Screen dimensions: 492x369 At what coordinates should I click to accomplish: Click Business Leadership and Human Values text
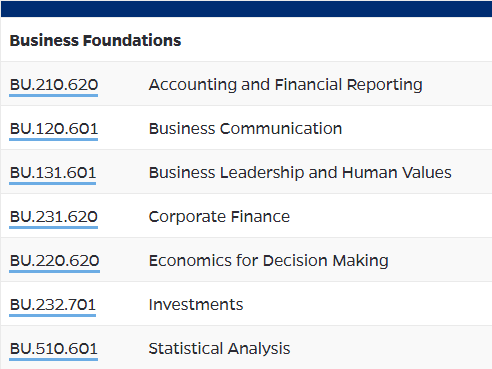click(x=300, y=173)
